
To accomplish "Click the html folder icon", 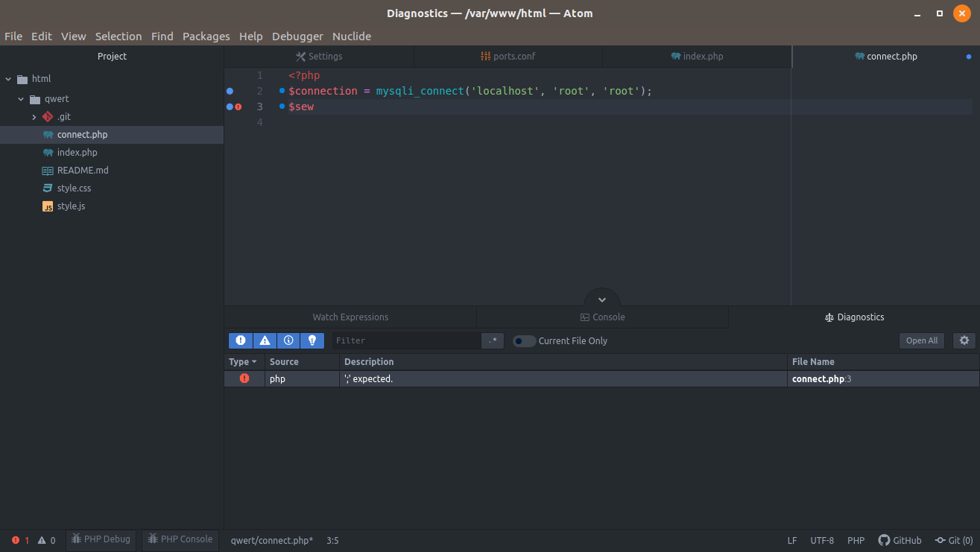I will coord(22,79).
